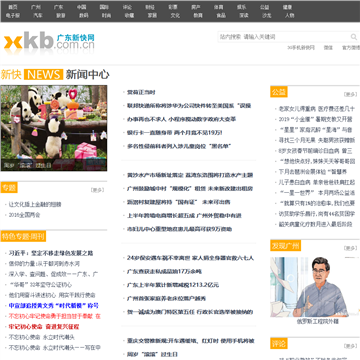
Task: Open the 旅游 navigation item
Action: point(61,15)
